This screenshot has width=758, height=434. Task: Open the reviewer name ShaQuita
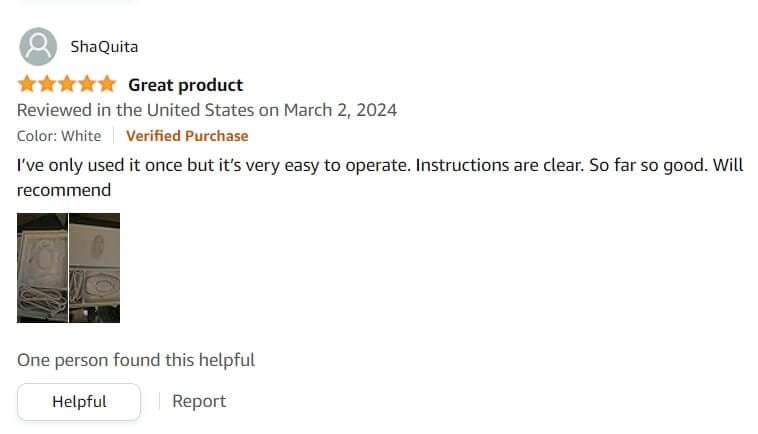104,46
